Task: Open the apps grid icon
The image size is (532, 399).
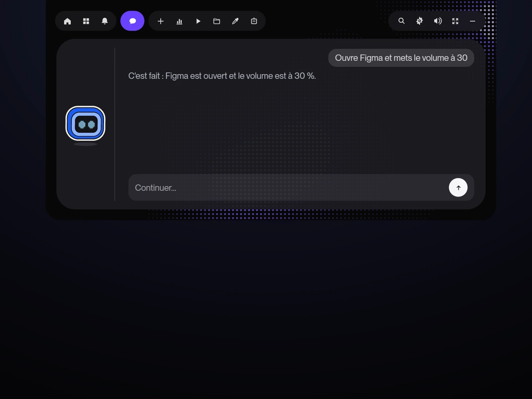Action: [x=86, y=21]
